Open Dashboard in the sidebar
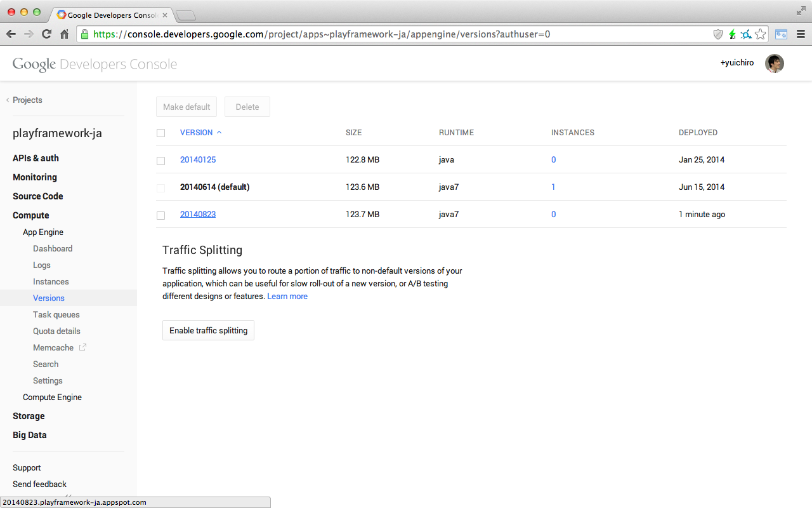Image resolution: width=812 pixels, height=508 pixels. [x=53, y=249]
